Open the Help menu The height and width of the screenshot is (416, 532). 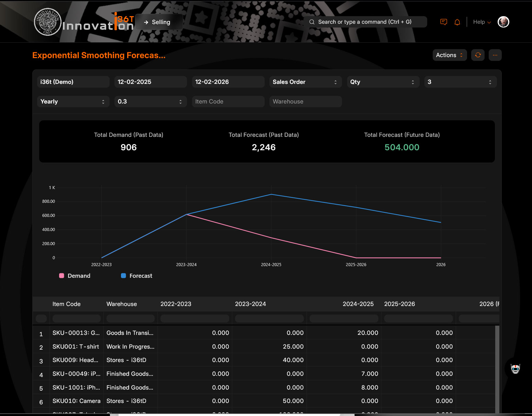pos(481,22)
